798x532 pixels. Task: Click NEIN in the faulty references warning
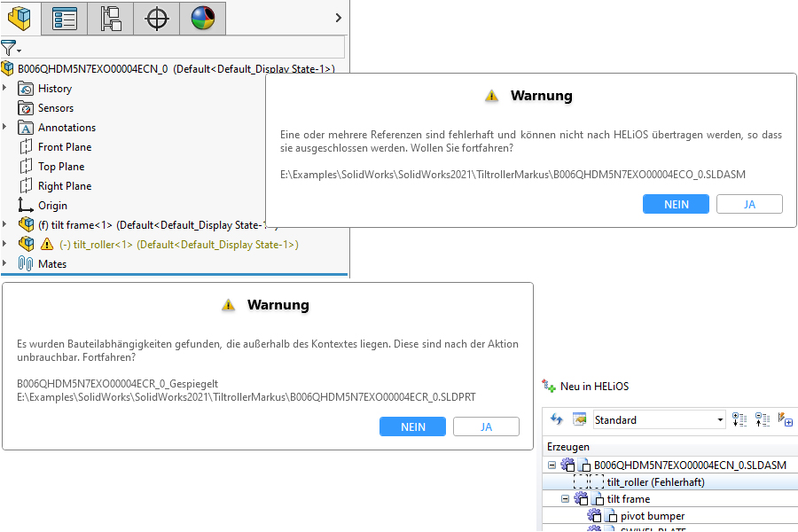[676, 204]
